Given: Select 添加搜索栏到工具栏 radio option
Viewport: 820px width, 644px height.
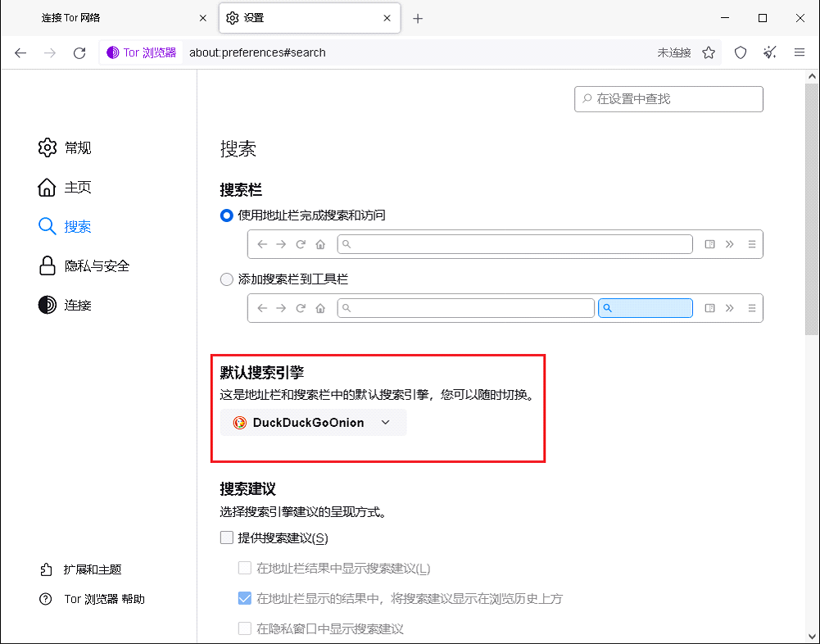Looking at the screenshot, I should [x=226, y=279].
